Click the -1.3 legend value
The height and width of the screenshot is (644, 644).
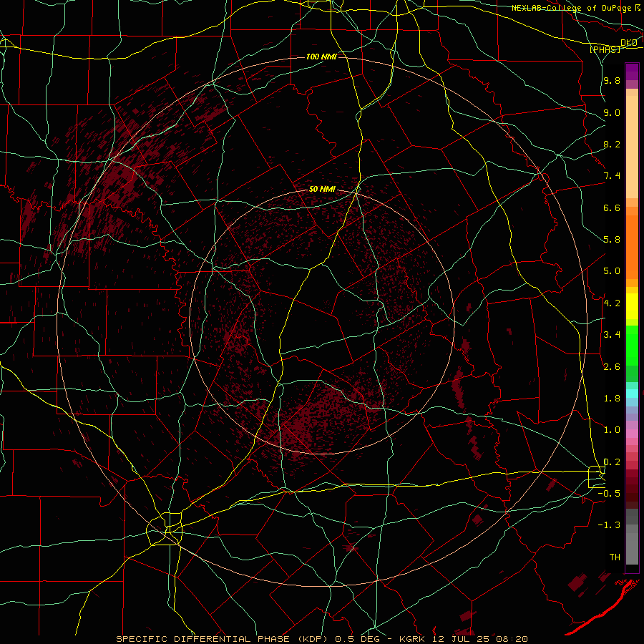[609, 525]
